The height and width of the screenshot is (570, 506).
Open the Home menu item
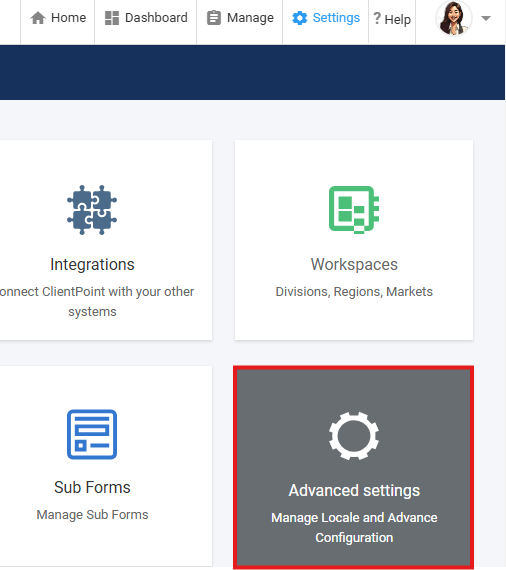tap(58, 18)
